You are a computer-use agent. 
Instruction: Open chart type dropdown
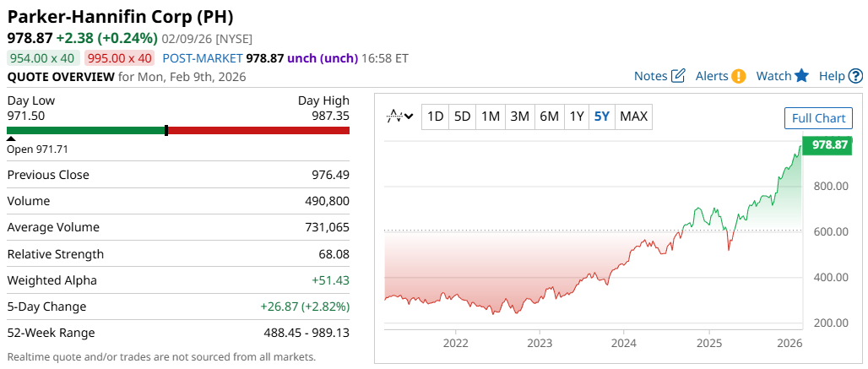(399, 117)
